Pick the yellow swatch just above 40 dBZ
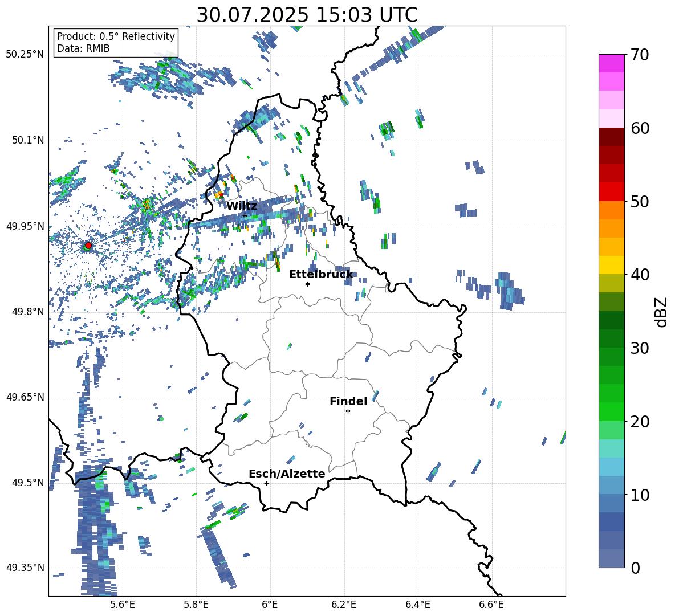 click(611, 265)
